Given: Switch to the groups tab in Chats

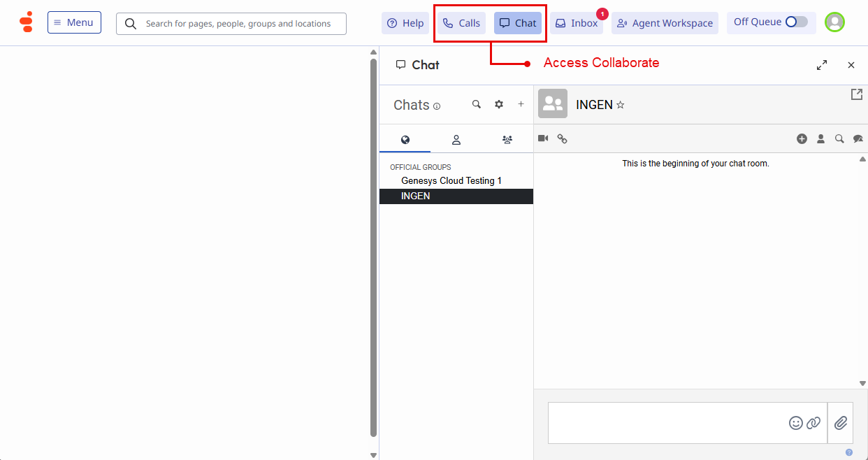Looking at the screenshot, I should (x=507, y=140).
